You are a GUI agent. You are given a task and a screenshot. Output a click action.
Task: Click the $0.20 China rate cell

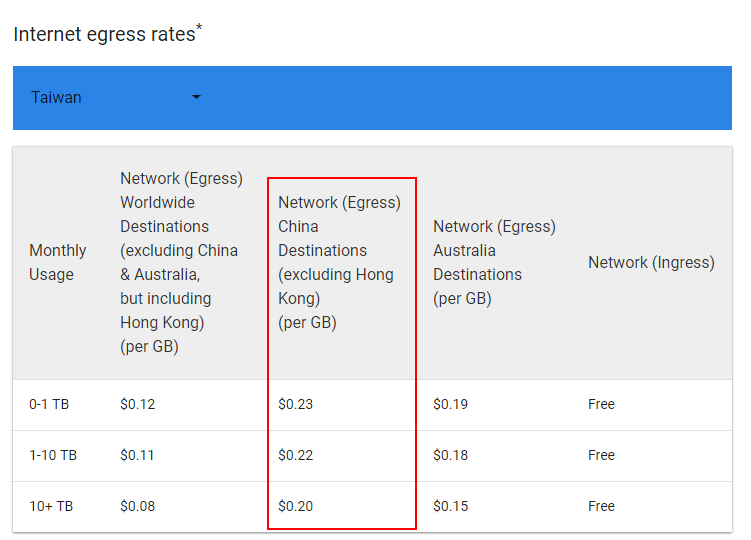tap(296, 506)
